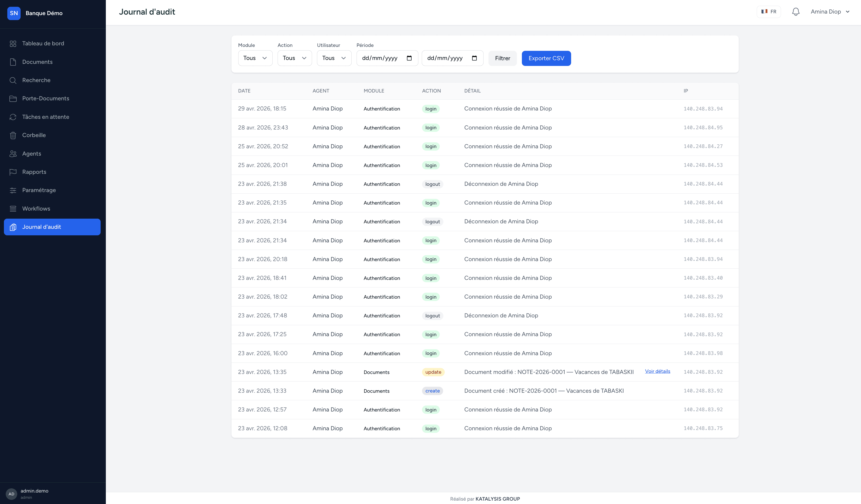Go to Tableau de bord
The image size is (861, 504).
[52, 43]
